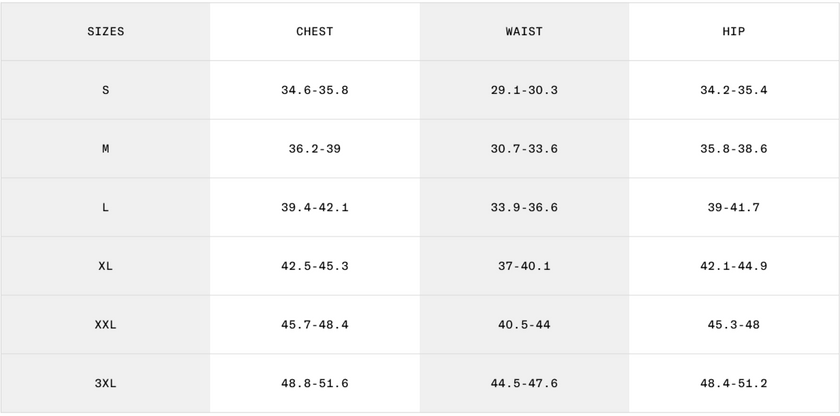Click chest value 42.5-45.3

point(315,267)
